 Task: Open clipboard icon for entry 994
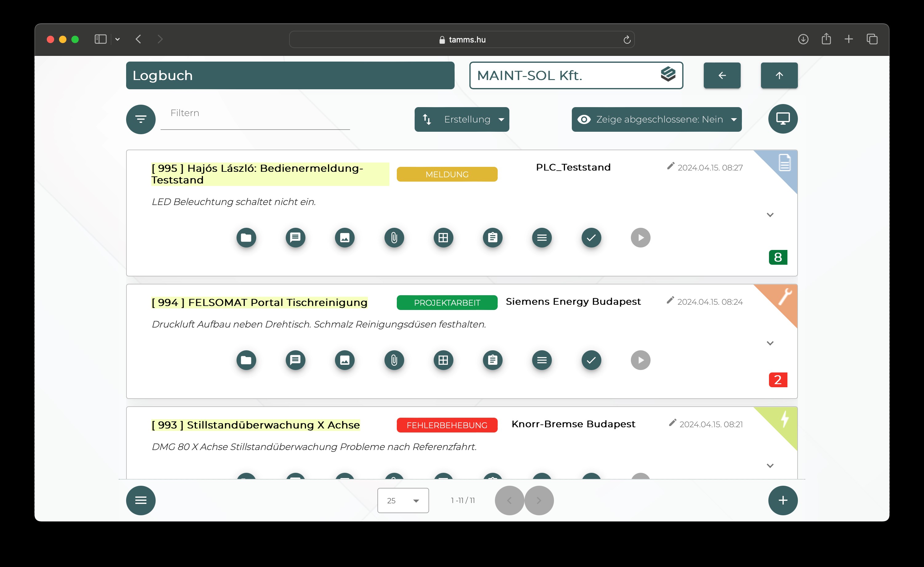coord(493,360)
